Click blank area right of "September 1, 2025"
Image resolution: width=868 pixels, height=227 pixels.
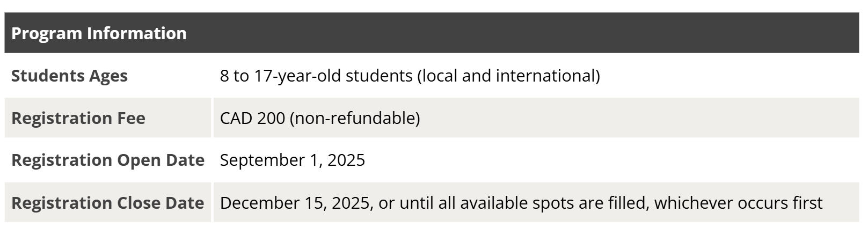coord(590,160)
